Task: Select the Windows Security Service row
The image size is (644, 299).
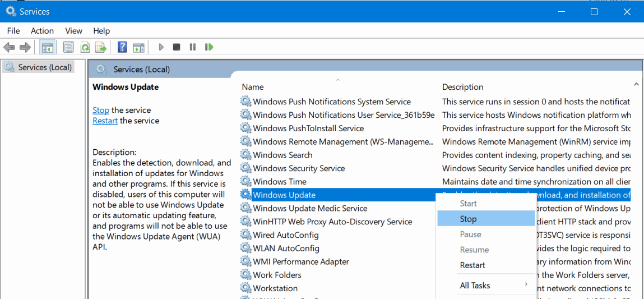Action: [x=299, y=168]
